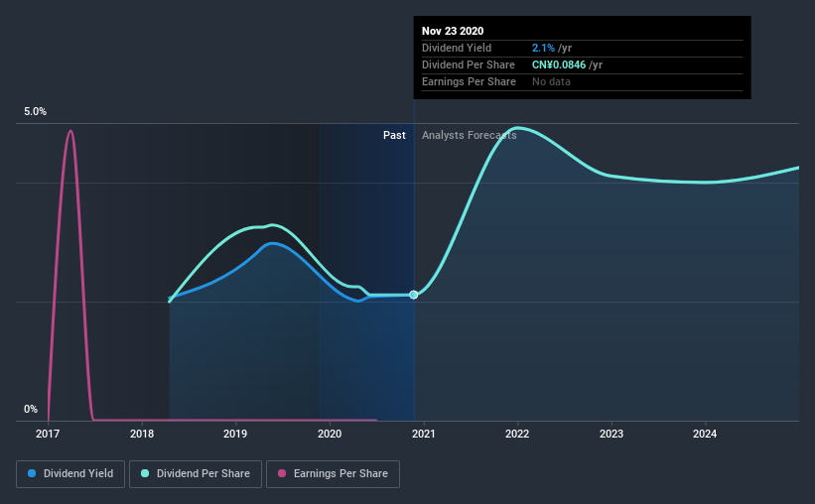Click the blue Dividend Yield legend dot
815x504 pixels.
click(32, 473)
